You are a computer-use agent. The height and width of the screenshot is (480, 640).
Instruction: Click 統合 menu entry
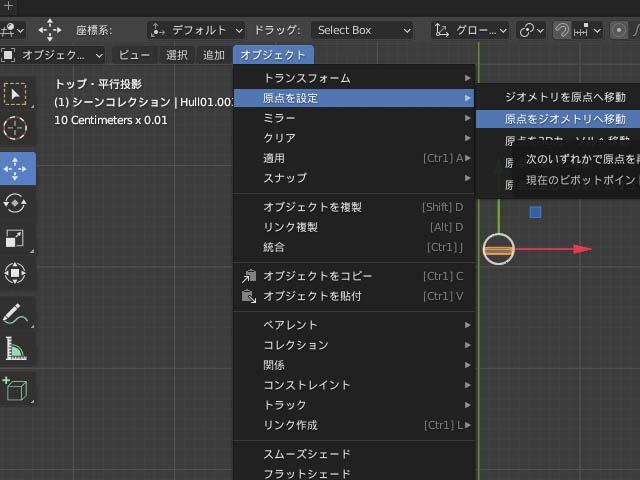354,247
